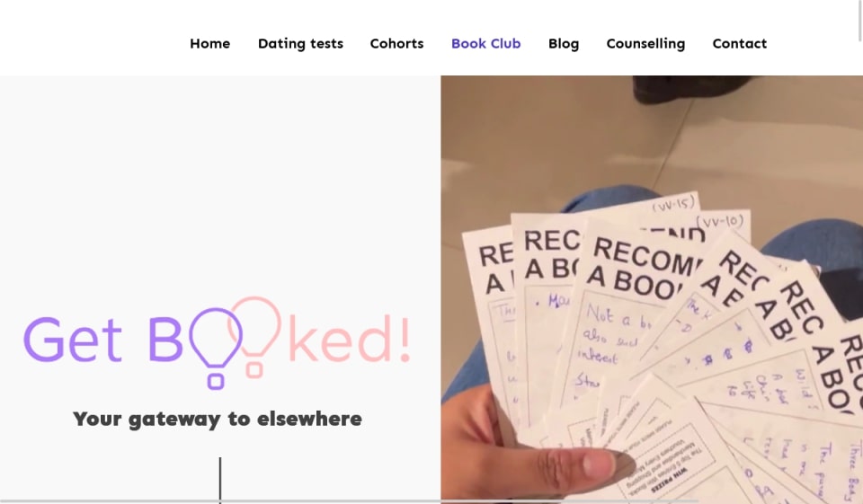The width and height of the screenshot is (863, 504).
Task: Click the recommend-a-book cards photo
Action: (x=652, y=289)
